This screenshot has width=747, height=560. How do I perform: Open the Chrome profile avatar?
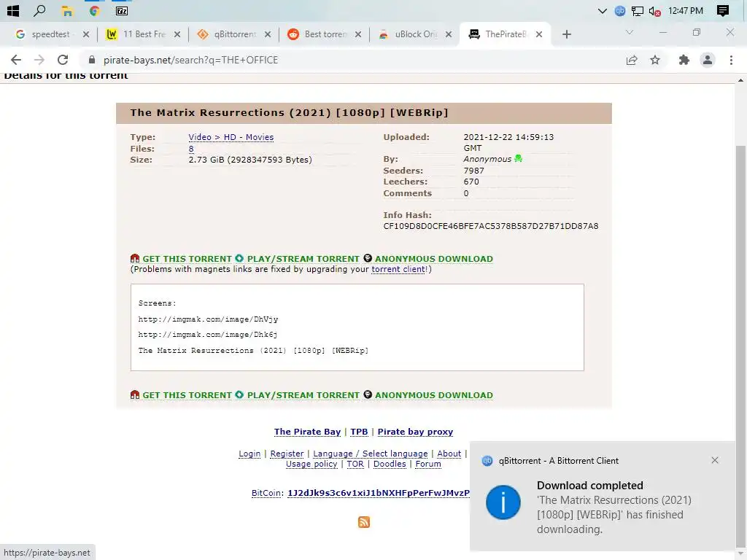708,60
